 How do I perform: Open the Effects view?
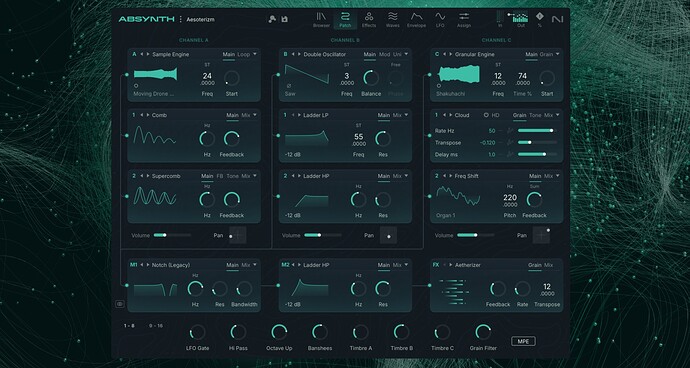coord(369,20)
